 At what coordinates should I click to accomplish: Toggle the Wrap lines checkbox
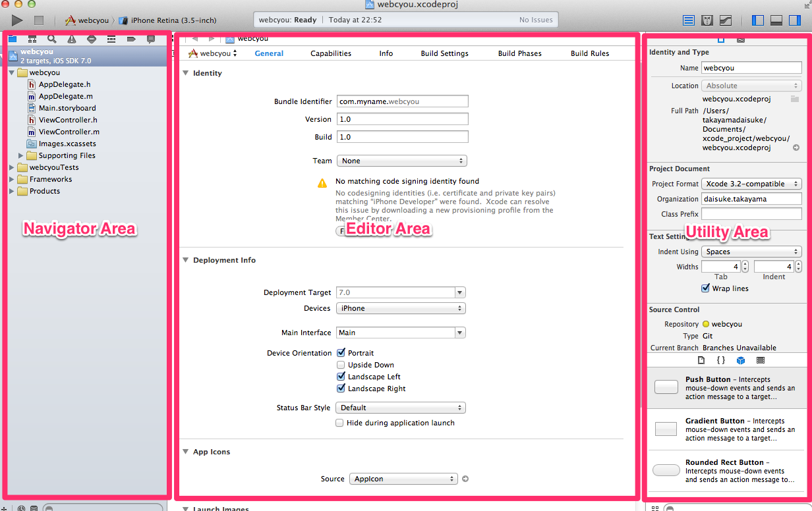[706, 288]
